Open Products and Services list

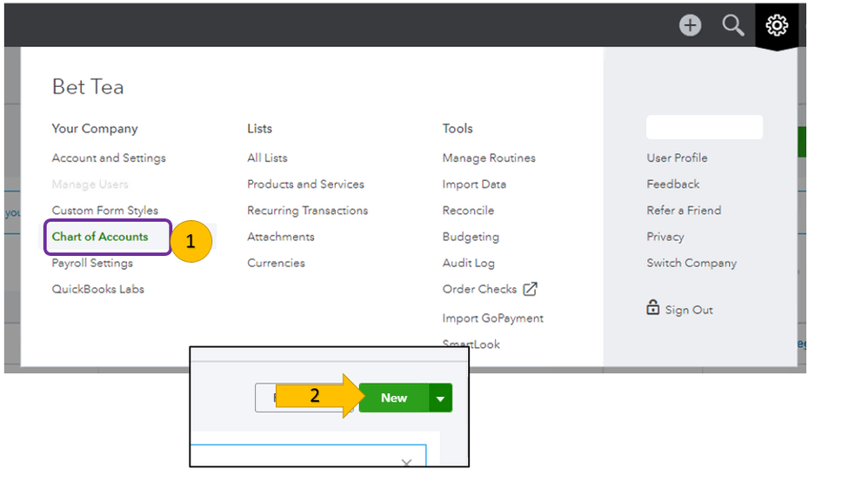305,184
